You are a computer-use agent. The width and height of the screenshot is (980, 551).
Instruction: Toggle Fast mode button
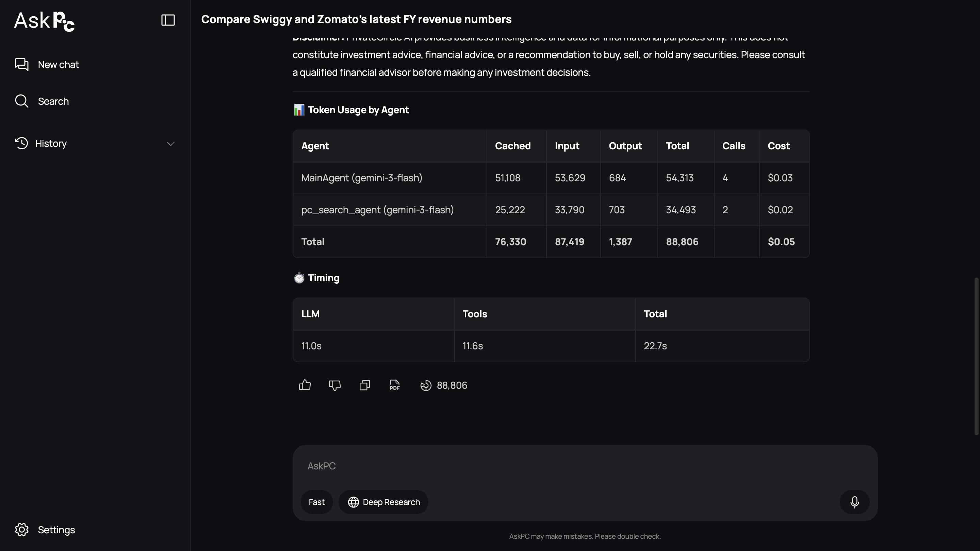[316, 502]
